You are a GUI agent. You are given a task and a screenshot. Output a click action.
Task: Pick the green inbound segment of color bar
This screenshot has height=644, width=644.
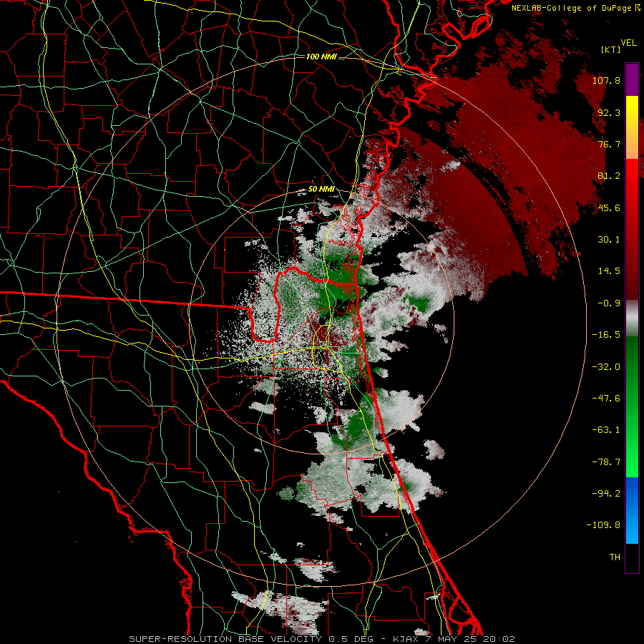(632, 406)
